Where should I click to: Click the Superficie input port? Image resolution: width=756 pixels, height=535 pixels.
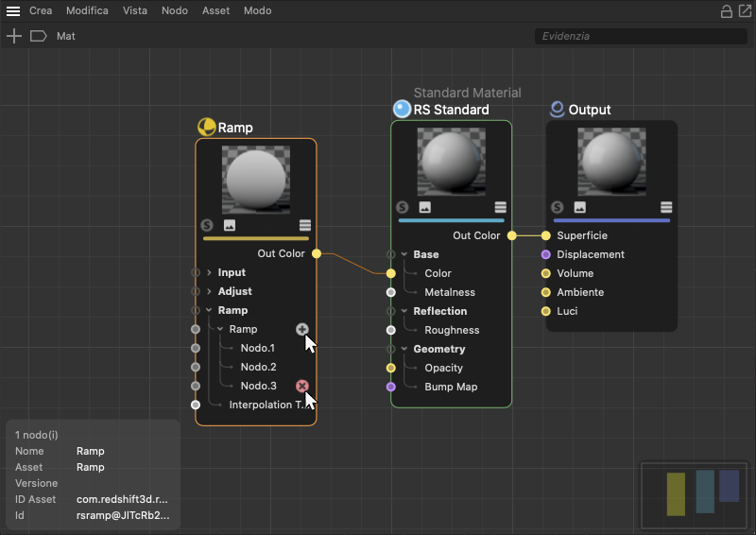546,235
